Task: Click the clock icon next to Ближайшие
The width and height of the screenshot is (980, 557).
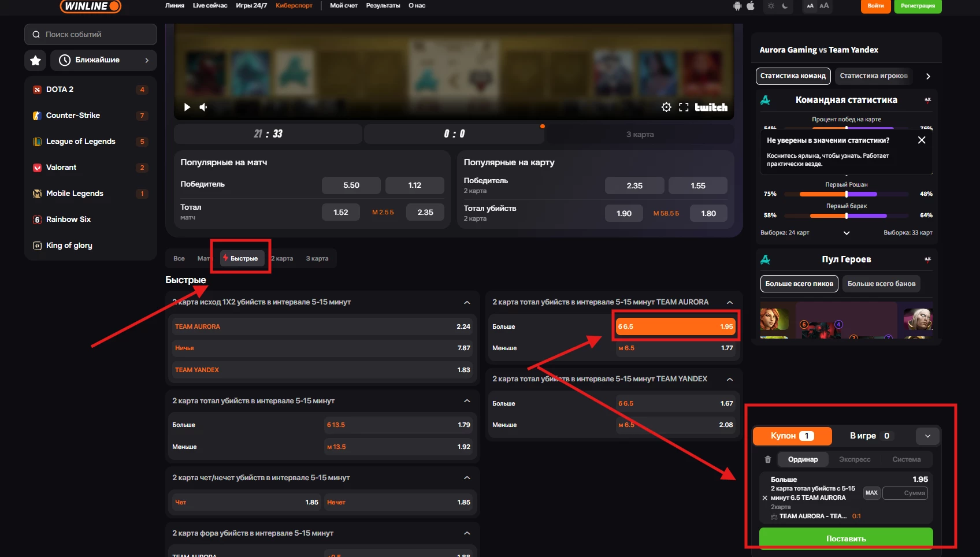Action: (65, 60)
